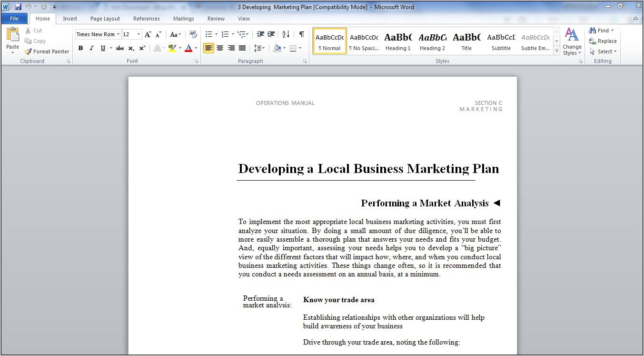This screenshot has height=356, width=644.
Task: Toggle Bold formatting
Action: 80,48
